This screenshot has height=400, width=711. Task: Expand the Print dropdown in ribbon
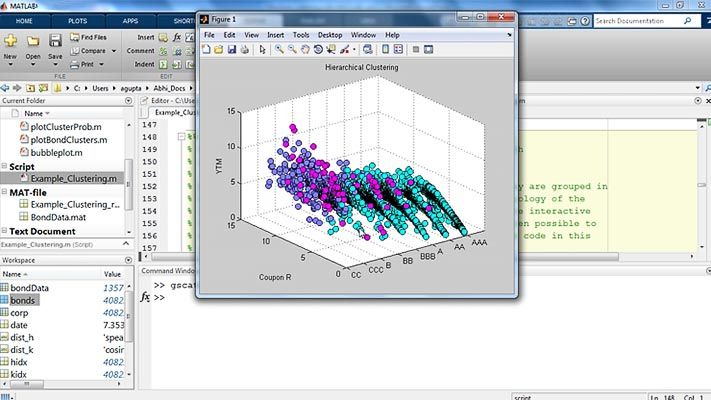102,64
